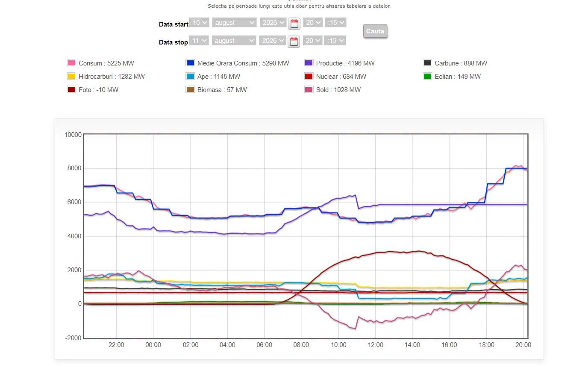The height and width of the screenshot is (365, 588).
Task: Select the 'Carbune : 888 MW' legend label
Action: click(x=461, y=63)
